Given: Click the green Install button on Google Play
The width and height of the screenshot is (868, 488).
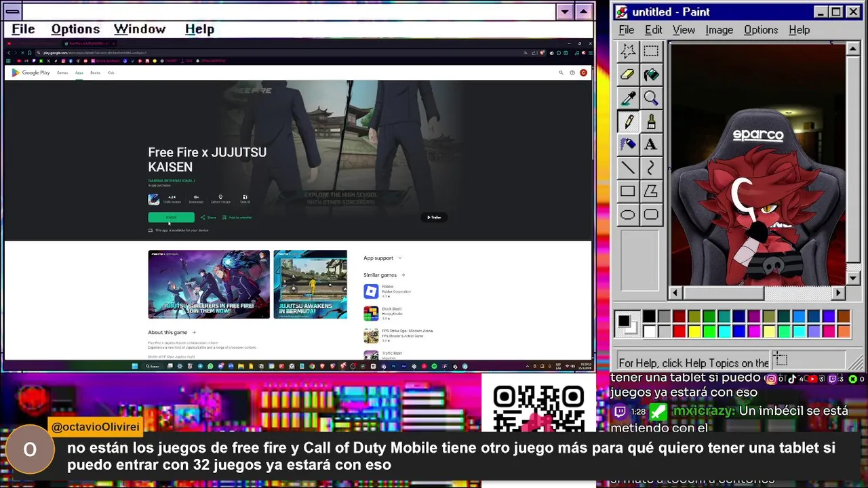Looking at the screenshot, I should pyautogui.click(x=171, y=218).
